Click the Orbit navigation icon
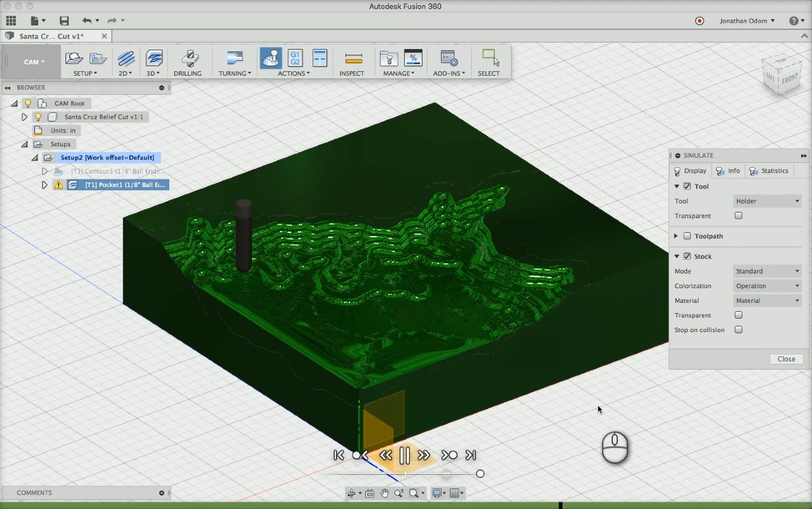812x509 pixels. click(351, 493)
